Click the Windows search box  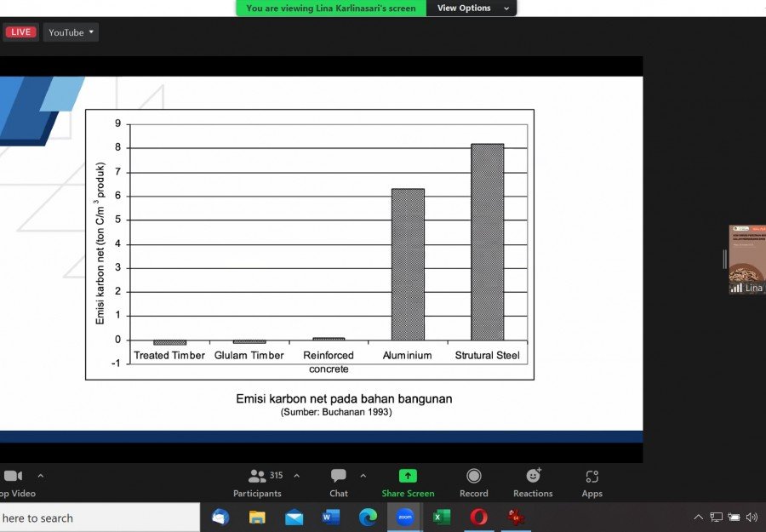point(100,518)
